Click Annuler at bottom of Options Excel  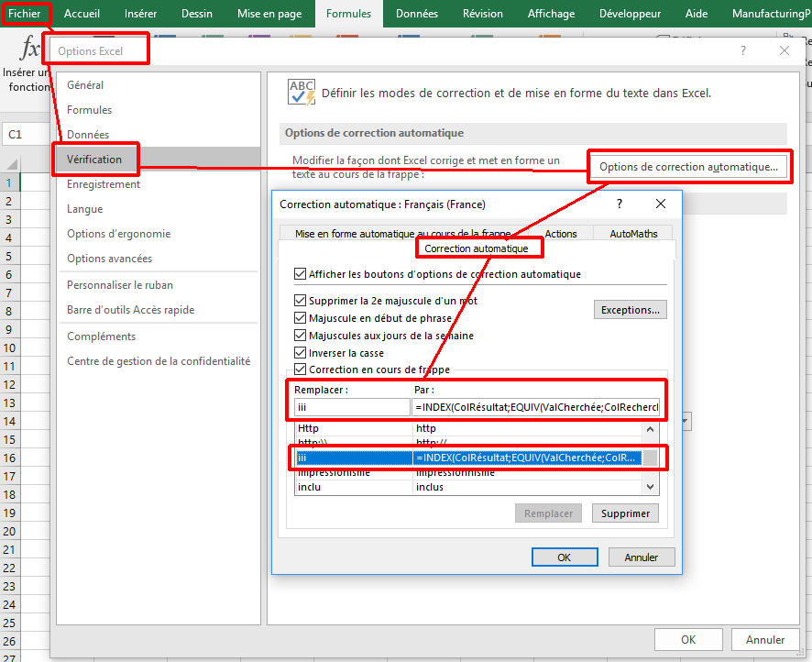click(x=765, y=640)
